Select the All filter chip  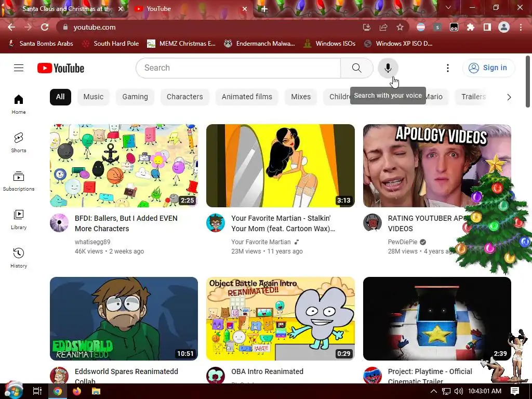[60, 97]
